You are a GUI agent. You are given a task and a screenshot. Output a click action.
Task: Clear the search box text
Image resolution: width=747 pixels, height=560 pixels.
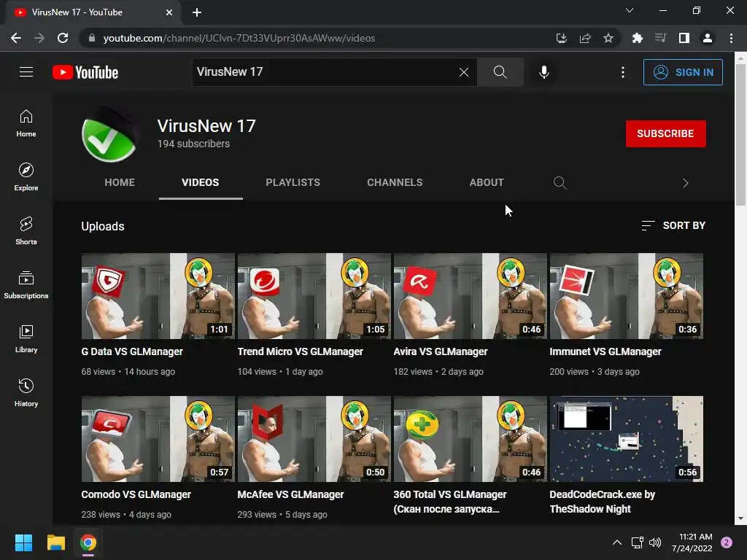click(x=463, y=72)
